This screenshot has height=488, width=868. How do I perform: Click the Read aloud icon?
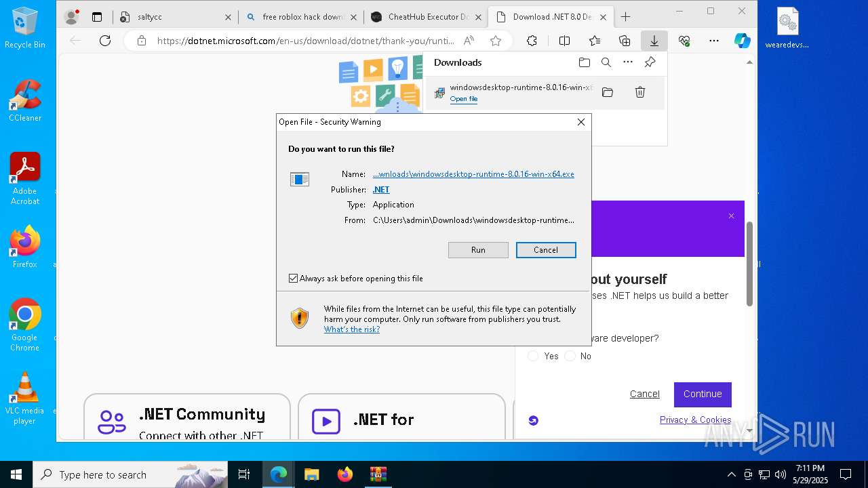click(469, 41)
